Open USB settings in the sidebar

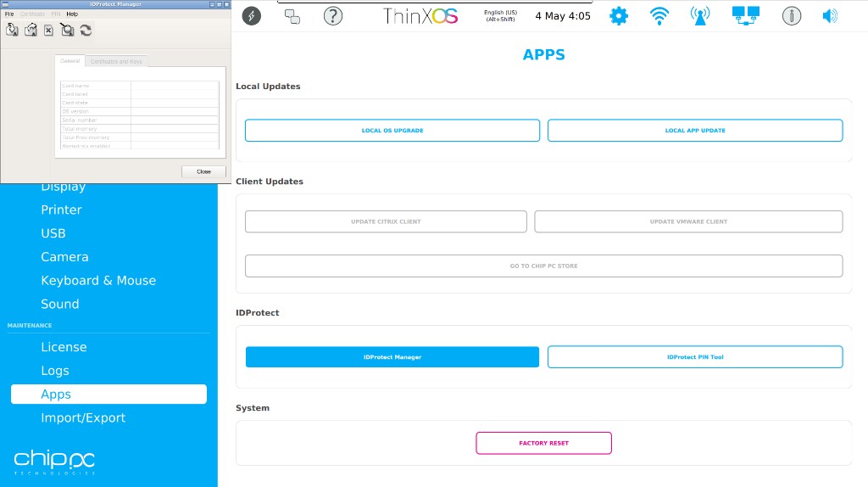click(x=53, y=233)
